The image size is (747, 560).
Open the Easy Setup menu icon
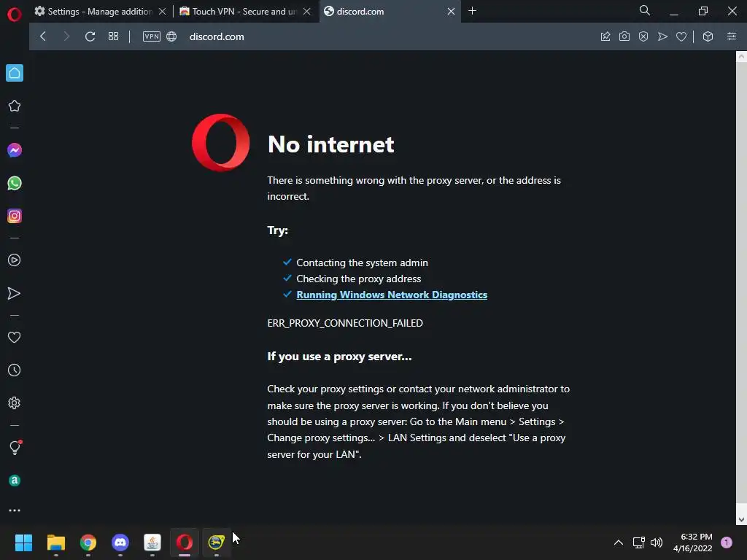(x=732, y=36)
